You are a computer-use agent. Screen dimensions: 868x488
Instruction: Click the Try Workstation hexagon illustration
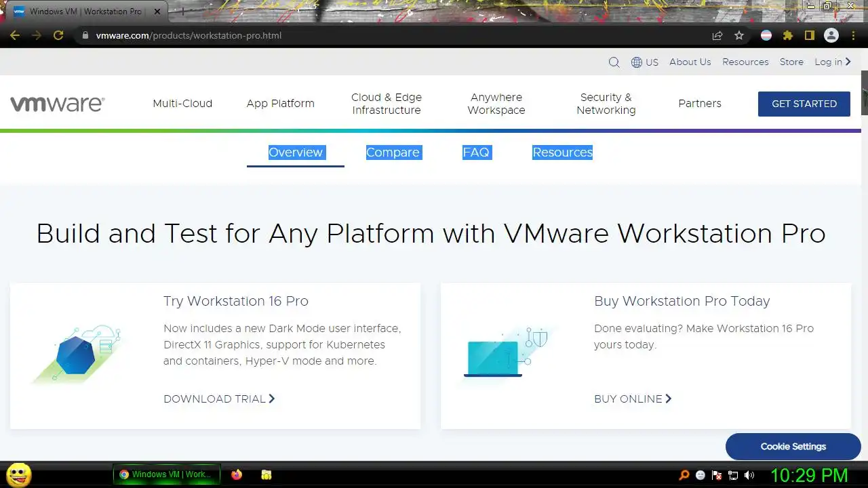tap(77, 354)
